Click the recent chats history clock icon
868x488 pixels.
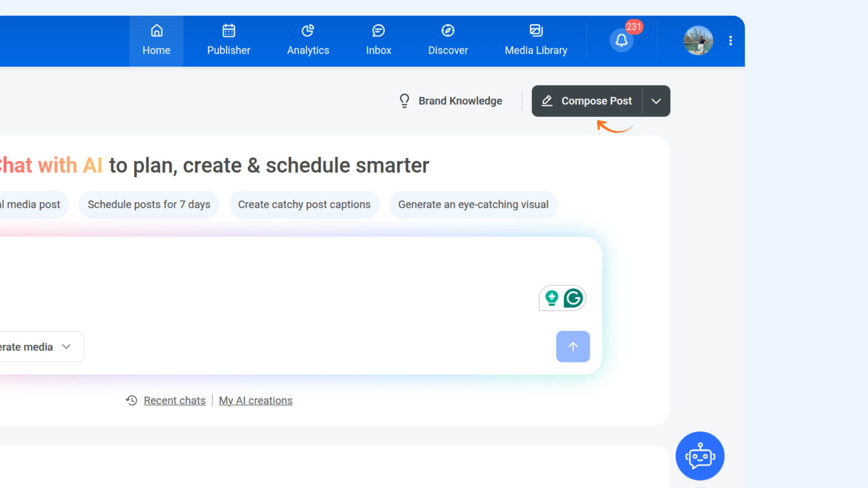tap(132, 400)
